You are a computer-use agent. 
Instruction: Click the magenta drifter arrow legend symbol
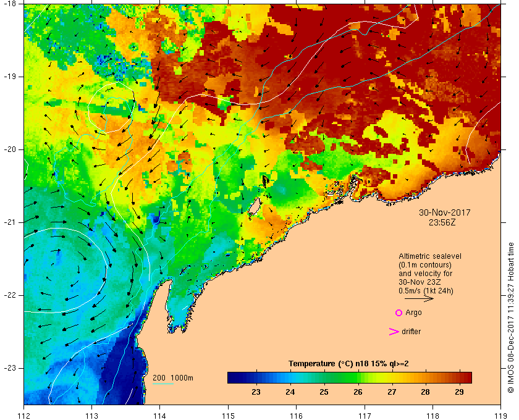[394, 332]
